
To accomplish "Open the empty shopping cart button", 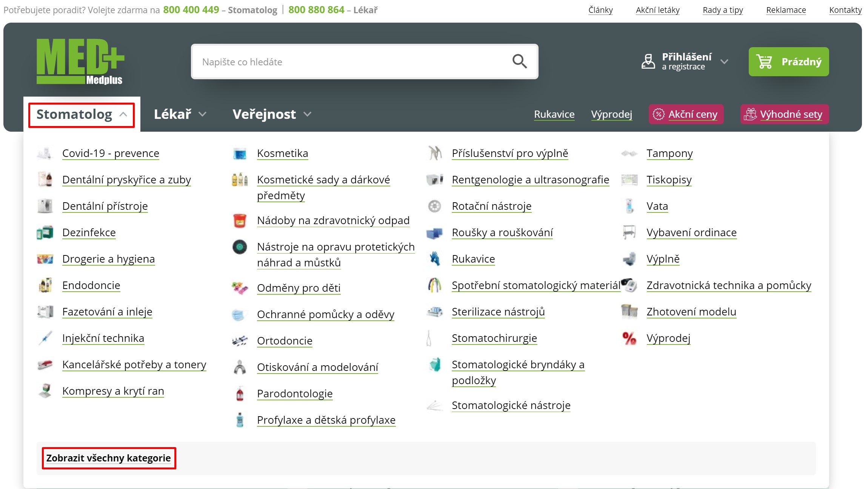I will point(789,62).
